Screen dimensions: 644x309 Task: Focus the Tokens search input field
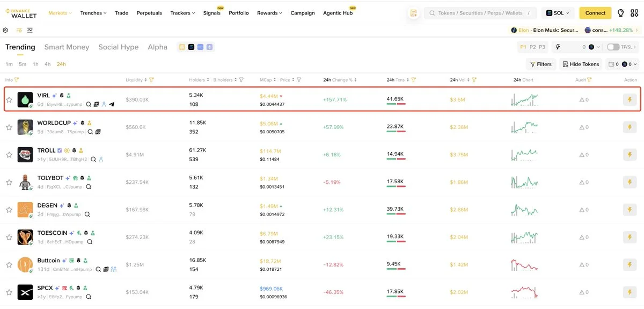(480, 13)
